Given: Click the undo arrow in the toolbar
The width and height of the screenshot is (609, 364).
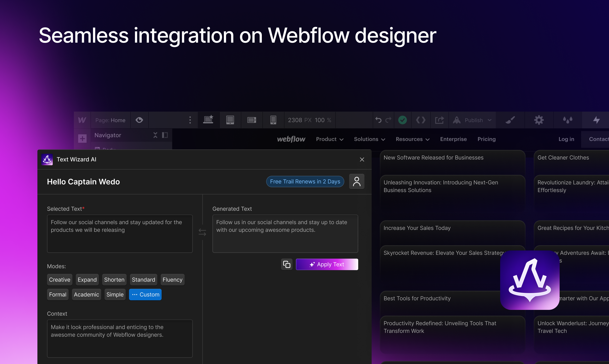Looking at the screenshot, I should 378,120.
